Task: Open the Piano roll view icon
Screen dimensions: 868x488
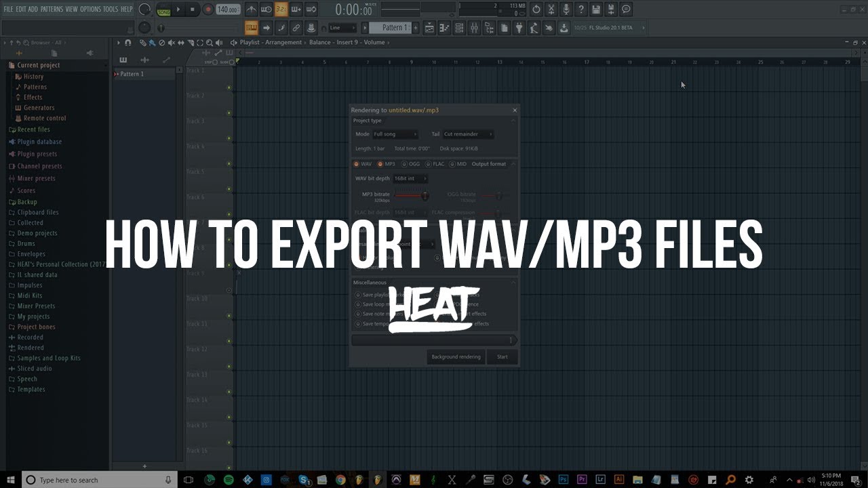Action: point(444,28)
